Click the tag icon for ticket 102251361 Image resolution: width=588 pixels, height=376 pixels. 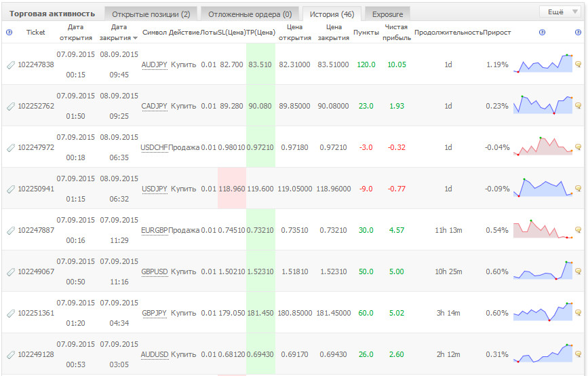[11, 314]
